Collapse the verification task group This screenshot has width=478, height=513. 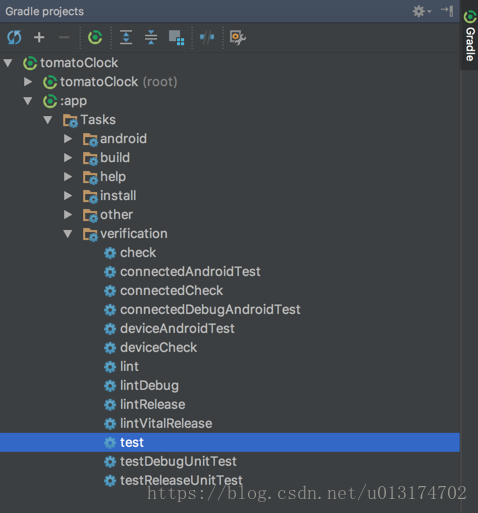pyautogui.click(x=68, y=234)
